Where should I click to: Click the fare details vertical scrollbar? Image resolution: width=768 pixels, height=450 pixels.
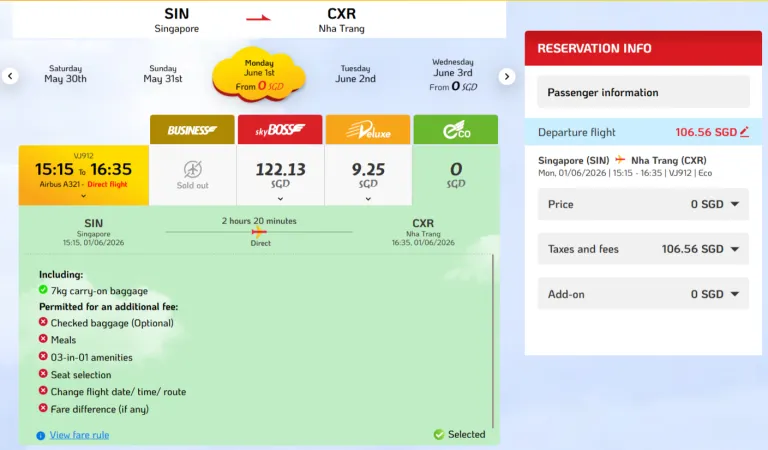(x=492, y=340)
